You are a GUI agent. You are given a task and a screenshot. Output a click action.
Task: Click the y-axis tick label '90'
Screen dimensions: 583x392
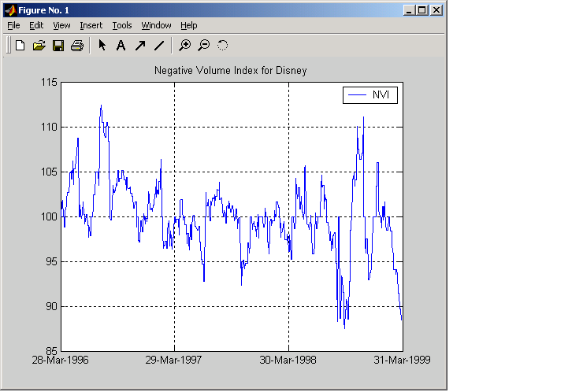click(x=52, y=306)
